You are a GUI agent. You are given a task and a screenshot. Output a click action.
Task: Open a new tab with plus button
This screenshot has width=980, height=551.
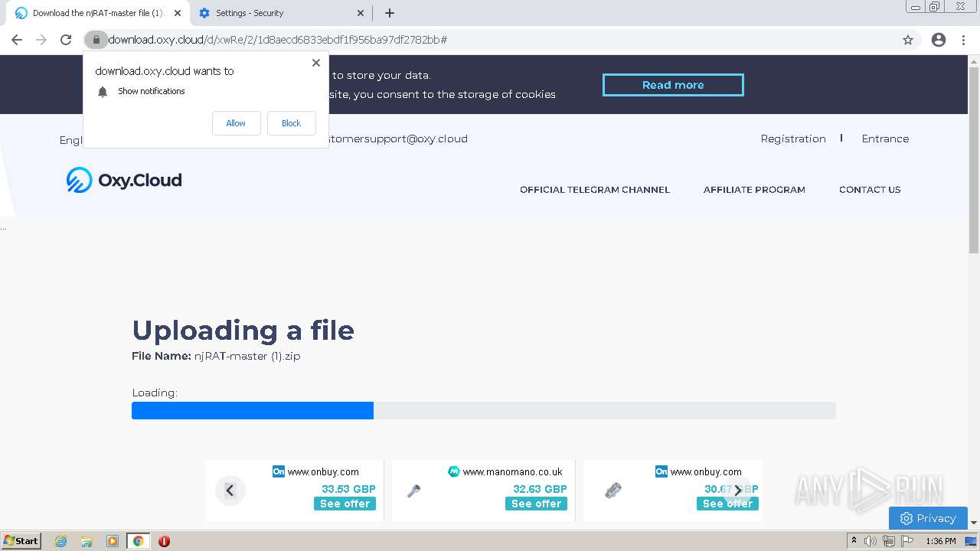tap(390, 13)
